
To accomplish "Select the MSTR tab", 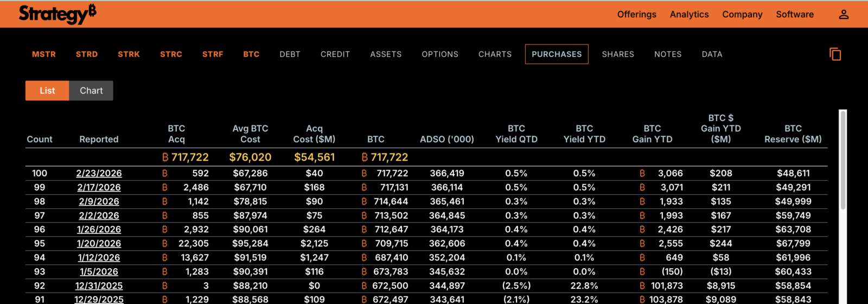I will (x=44, y=54).
